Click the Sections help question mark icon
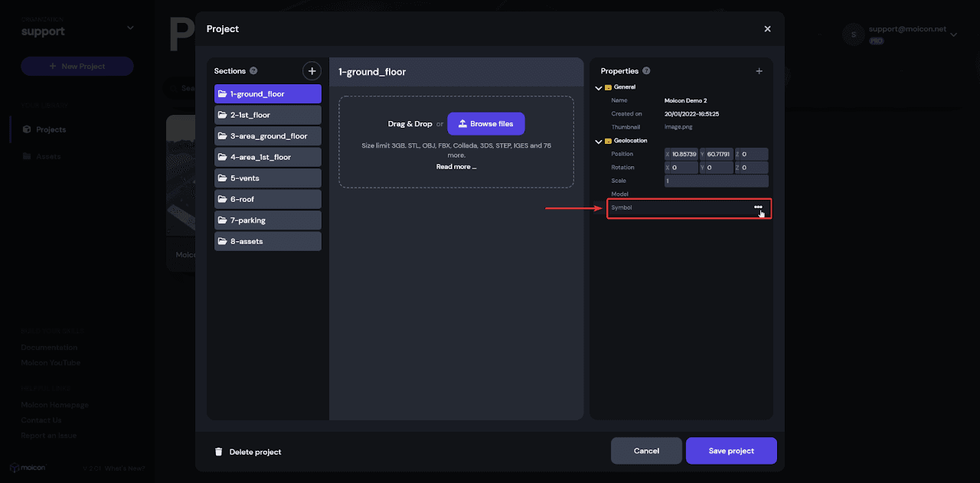This screenshot has width=980, height=483. point(253,71)
